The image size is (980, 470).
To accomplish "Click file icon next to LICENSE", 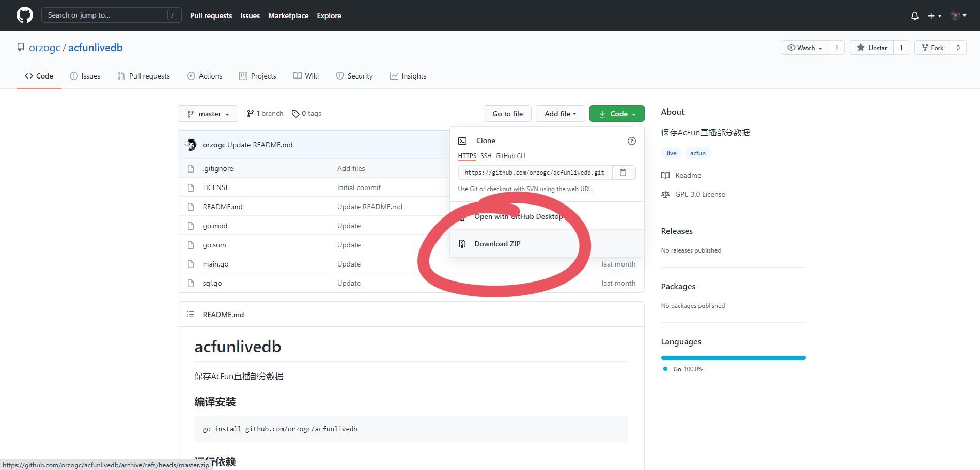I will (191, 187).
